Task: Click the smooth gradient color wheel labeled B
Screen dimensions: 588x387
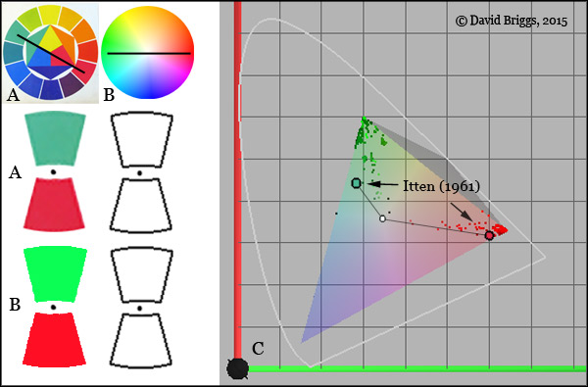Action: (147, 53)
